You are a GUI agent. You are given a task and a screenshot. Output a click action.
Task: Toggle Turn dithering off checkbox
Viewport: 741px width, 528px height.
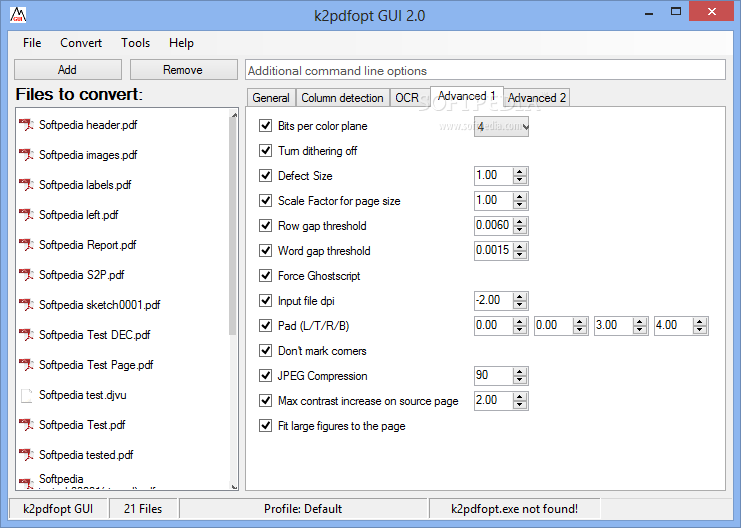click(x=266, y=151)
